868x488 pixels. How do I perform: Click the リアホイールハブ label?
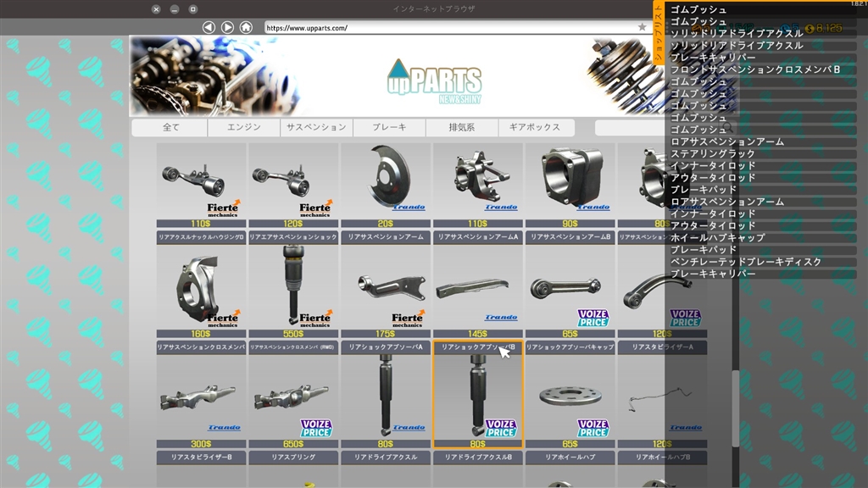coord(570,457)
